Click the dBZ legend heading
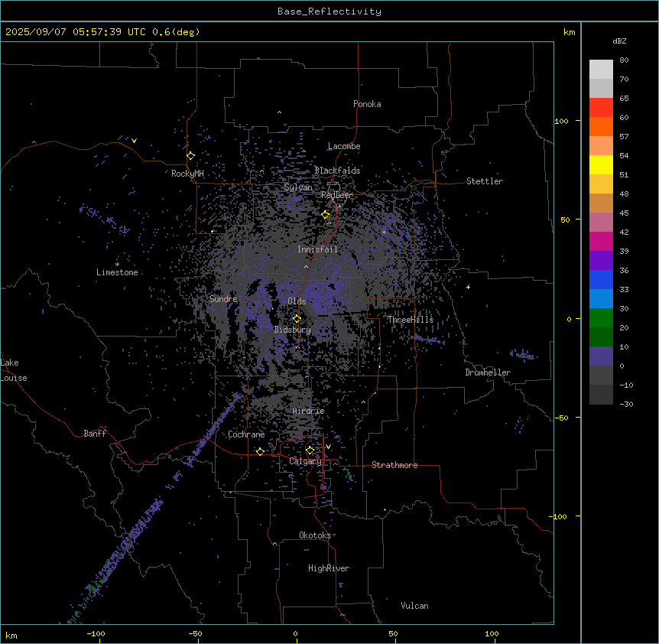Viewport: 659px width, 644px height. (619, 41)
